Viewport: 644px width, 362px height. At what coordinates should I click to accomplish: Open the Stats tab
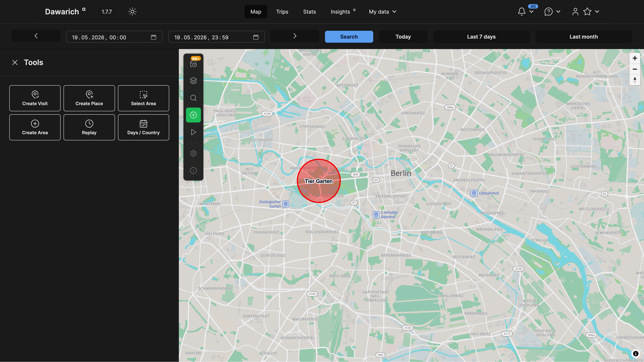[x=309, y=12]
